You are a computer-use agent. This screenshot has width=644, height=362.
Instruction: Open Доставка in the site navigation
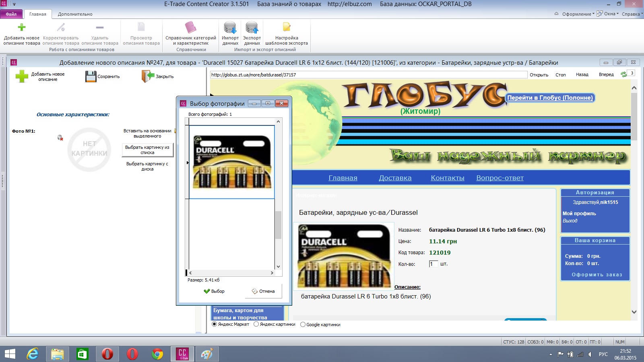point(395,178)
